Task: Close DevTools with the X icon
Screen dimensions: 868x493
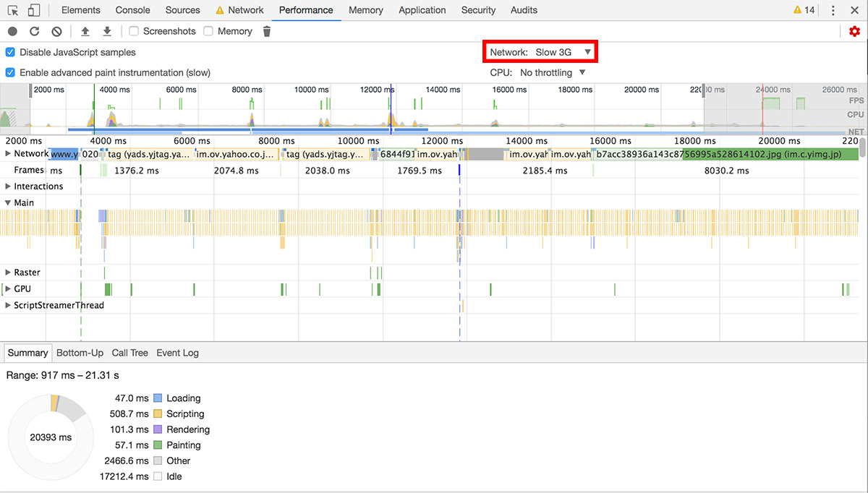Action: (x=854, y=10)
